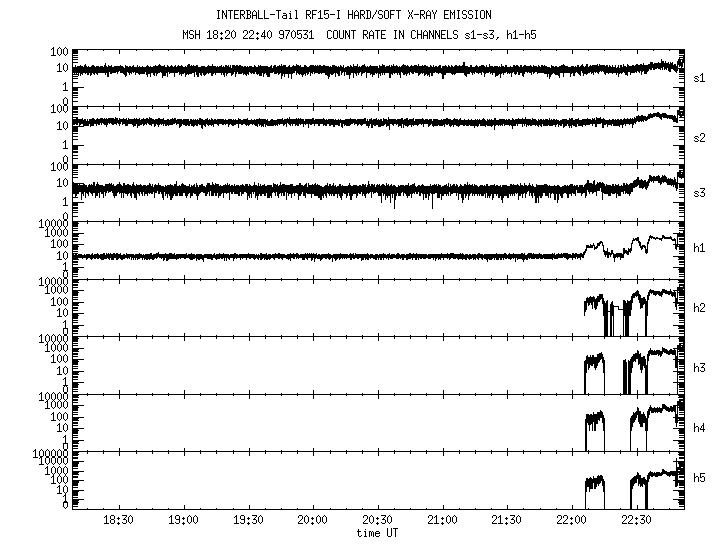Click the s3 channel label

click(x=699, y=193)
